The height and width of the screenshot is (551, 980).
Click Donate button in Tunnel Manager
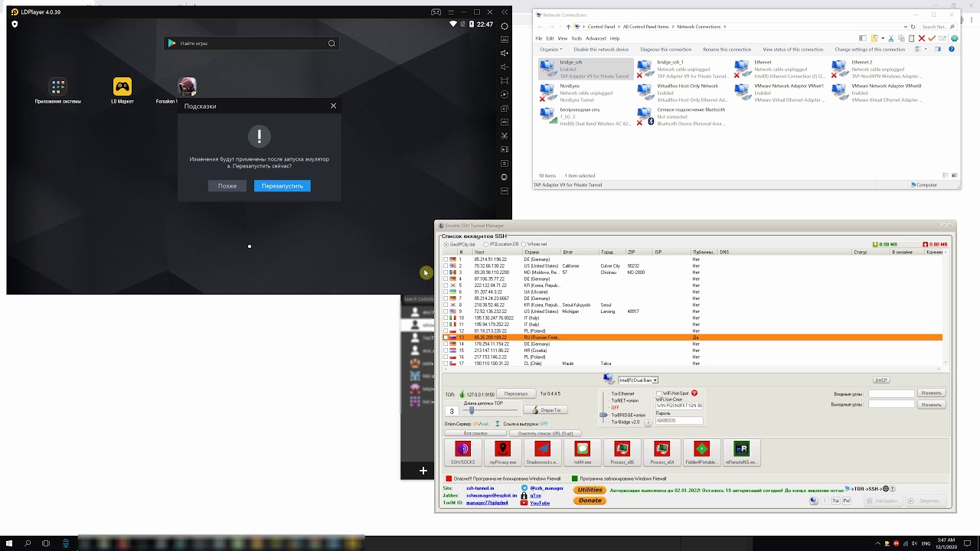click(590, 500)
